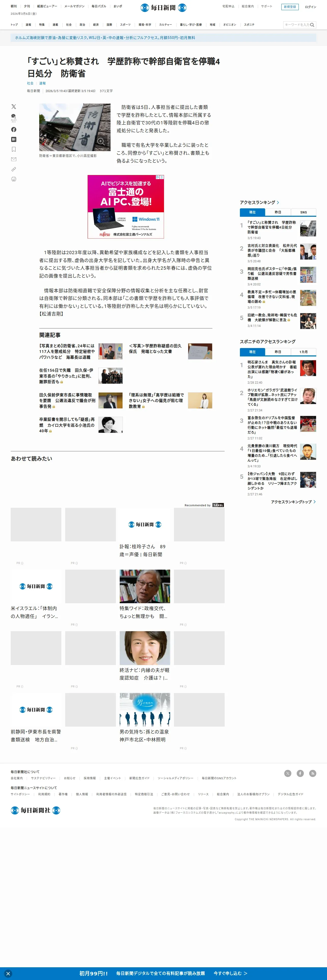
Task: Switch Sponichi ranking to 昨日 tab
Action: (278, 352)
